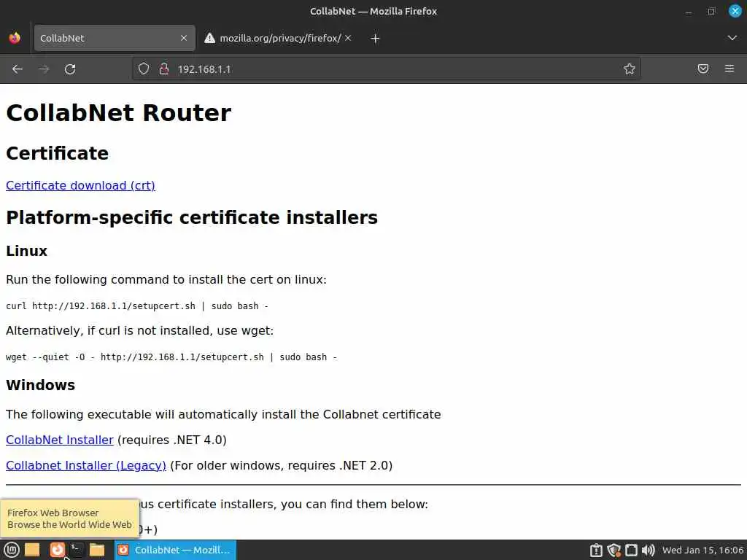Open the terminal from the taskbar

point(76,550)
